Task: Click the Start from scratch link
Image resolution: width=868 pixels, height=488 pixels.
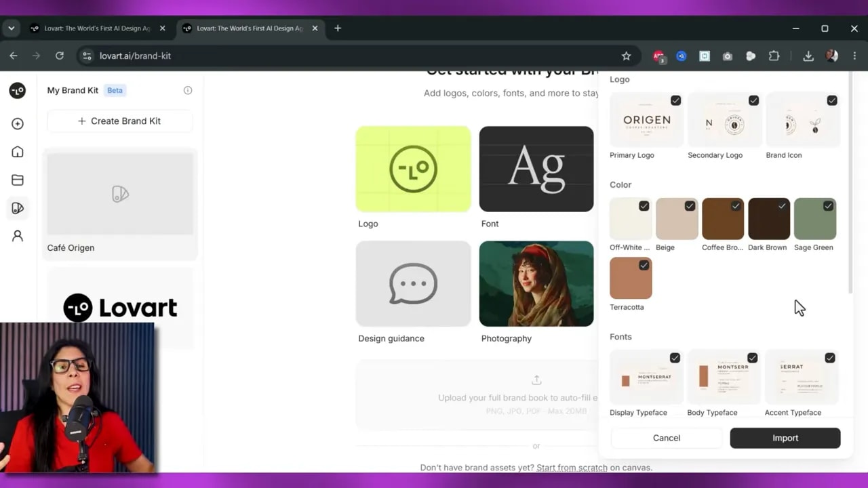Action: tap(572, 468)
